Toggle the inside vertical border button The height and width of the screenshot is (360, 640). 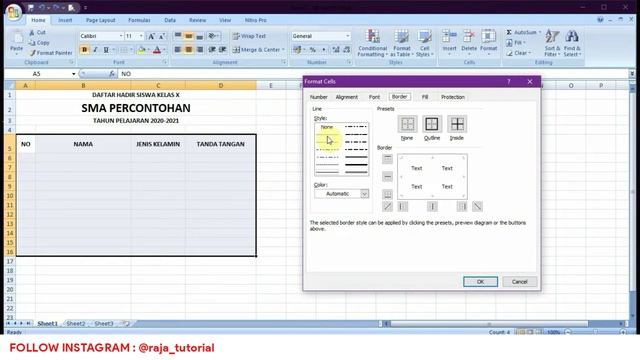432,207
